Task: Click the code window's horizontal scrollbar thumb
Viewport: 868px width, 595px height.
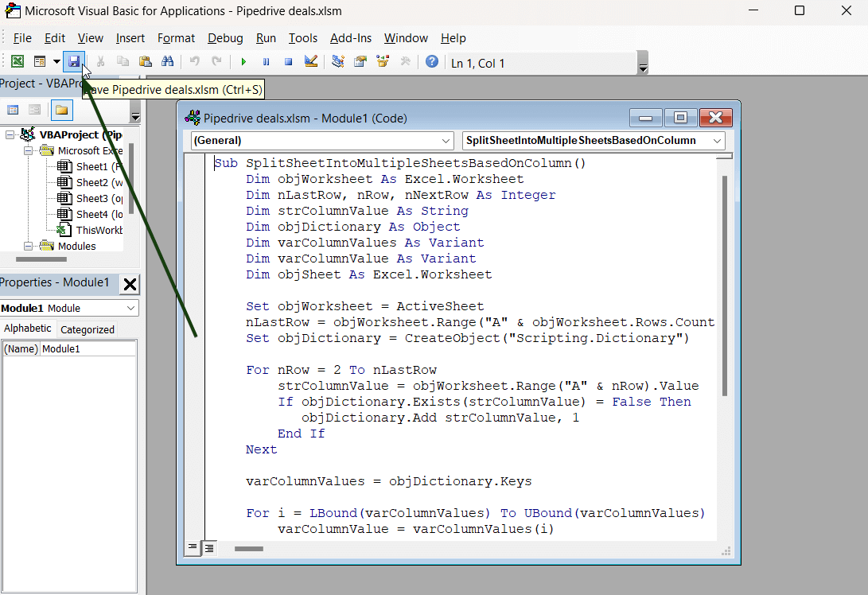Action: coord(248,548)
